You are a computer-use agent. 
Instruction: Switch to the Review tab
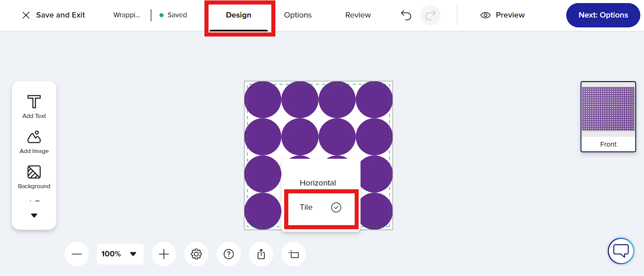click(358, 15)
